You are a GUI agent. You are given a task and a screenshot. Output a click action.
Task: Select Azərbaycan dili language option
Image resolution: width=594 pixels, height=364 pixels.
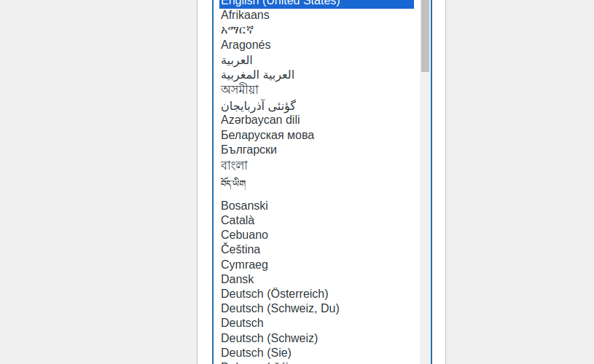[260, 120]
